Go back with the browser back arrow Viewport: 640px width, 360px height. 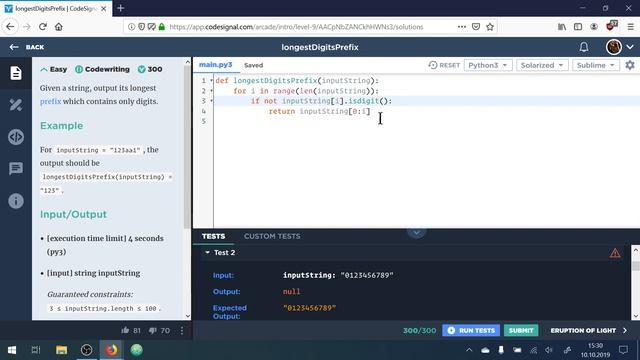click(x=10, y=27)
